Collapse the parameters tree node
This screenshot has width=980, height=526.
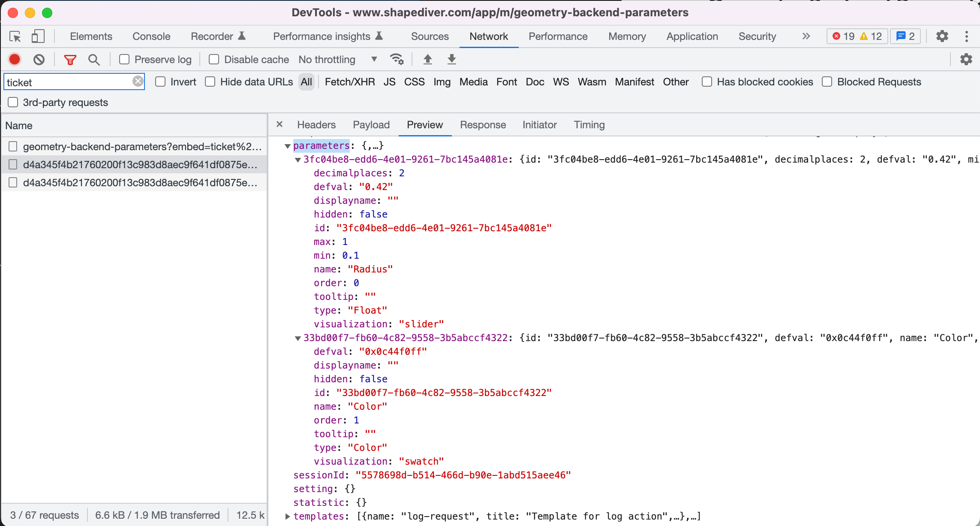(x=288, y=146)
